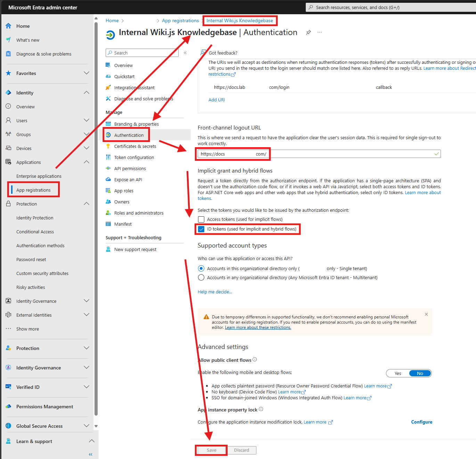Expand the Verified ID section

click(x=87, y=387)
